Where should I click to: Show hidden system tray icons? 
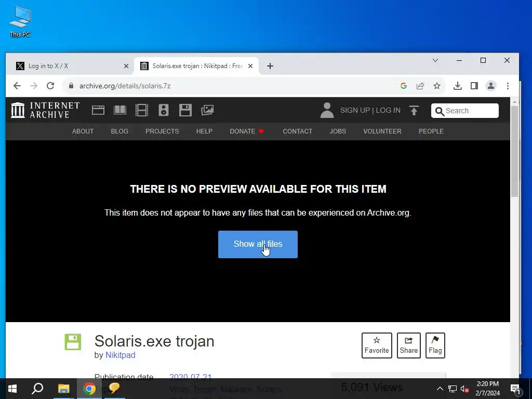coord(440,389)
